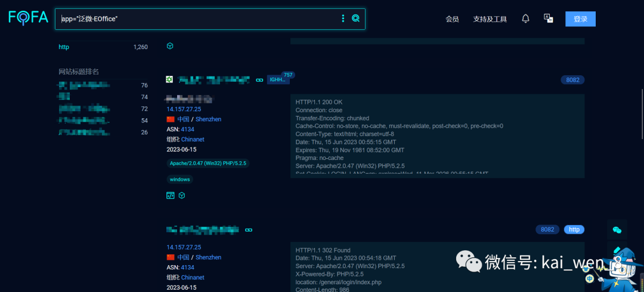Click the title ranking row with count 26
The image size is (644, 292).
click(103, 133)
